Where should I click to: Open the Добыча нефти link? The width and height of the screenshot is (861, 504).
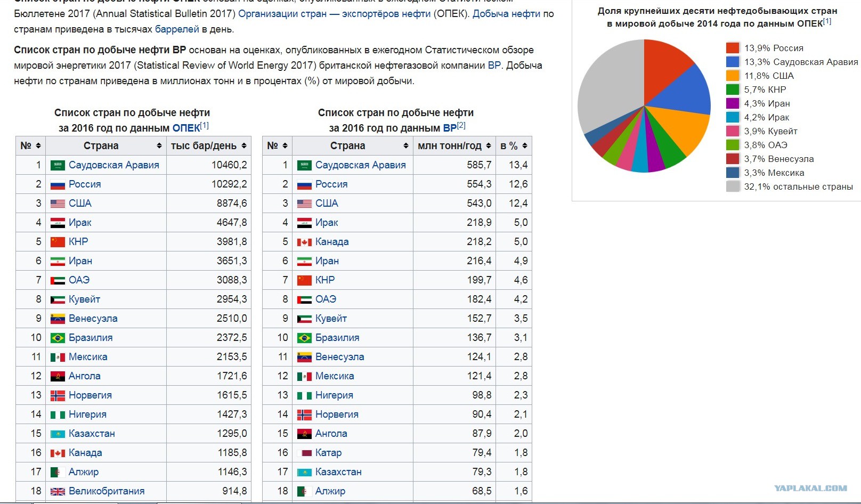506,13
